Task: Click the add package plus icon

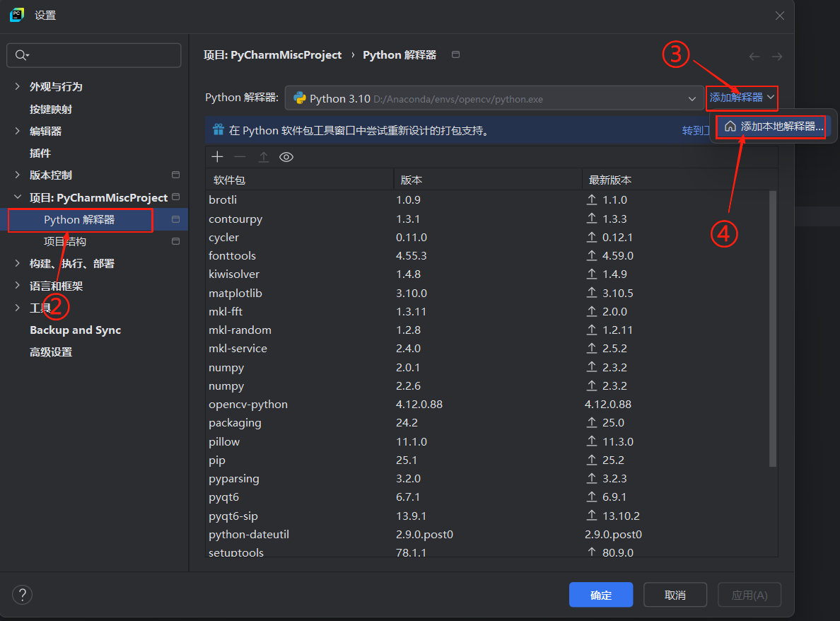Action: tap(217, 157)
